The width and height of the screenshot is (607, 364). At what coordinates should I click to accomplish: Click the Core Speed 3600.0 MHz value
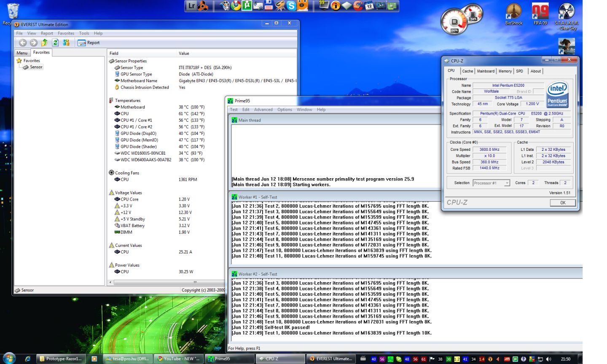(489, 150)
